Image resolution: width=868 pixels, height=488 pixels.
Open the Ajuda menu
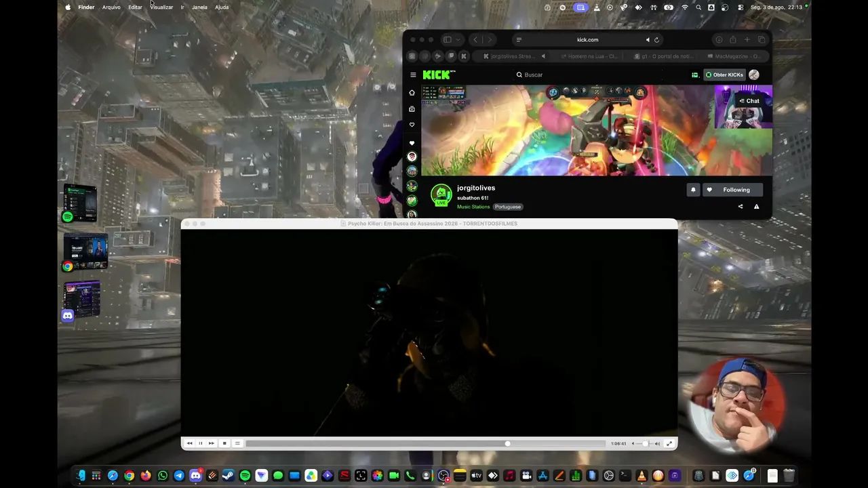[222, 7]
